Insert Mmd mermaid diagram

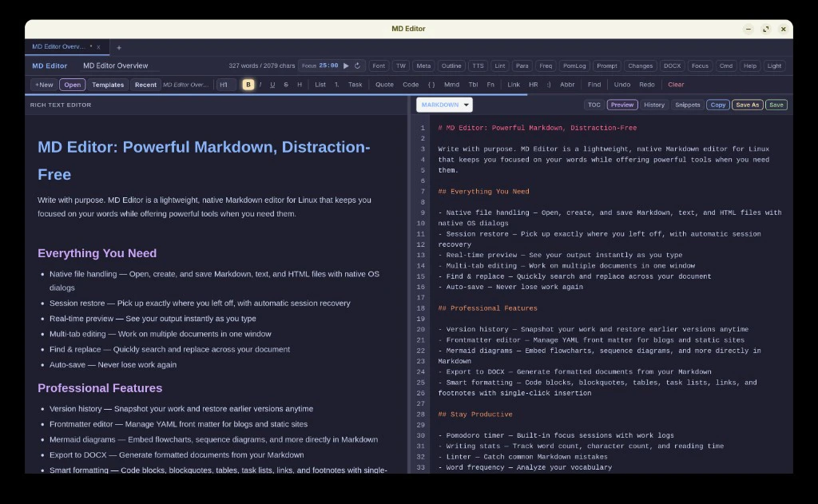tap(452, 85)
